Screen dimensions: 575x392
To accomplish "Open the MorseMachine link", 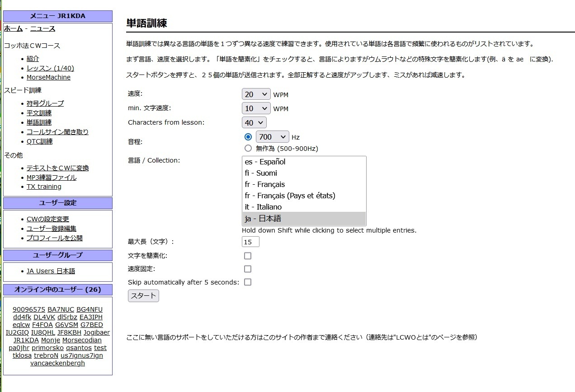I will [48, 77].
